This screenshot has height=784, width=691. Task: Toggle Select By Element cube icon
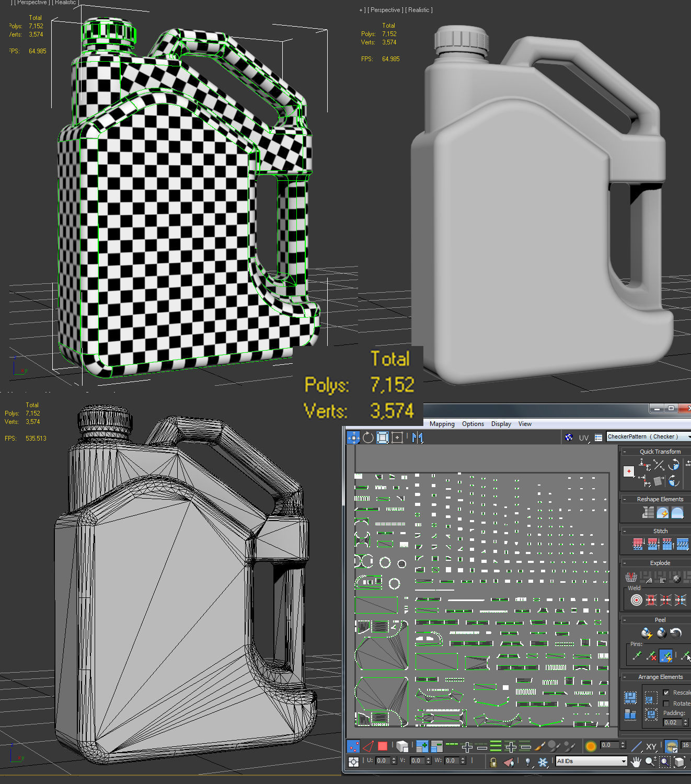point(402,746)
